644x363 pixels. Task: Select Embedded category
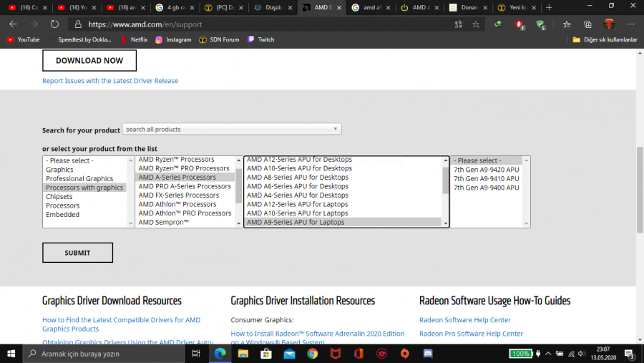point(62,215)
